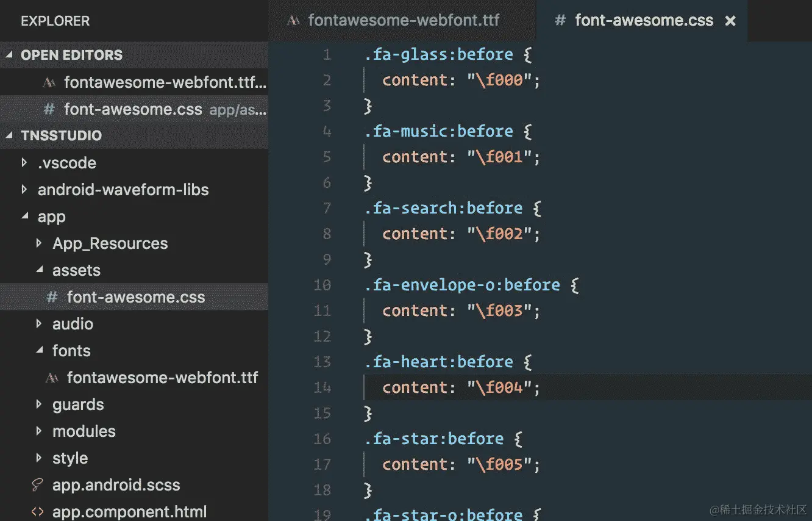
Task: Select the modules folder name
Action: point(84,431)
